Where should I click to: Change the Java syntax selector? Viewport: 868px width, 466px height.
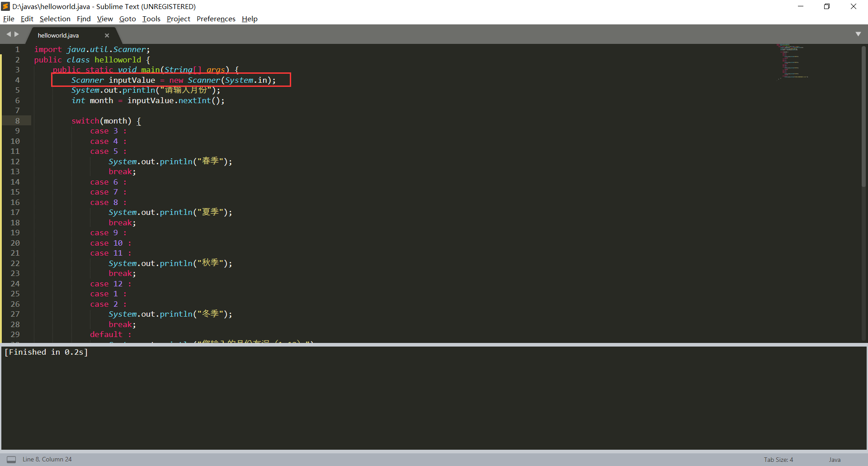(x=835, y=459)
